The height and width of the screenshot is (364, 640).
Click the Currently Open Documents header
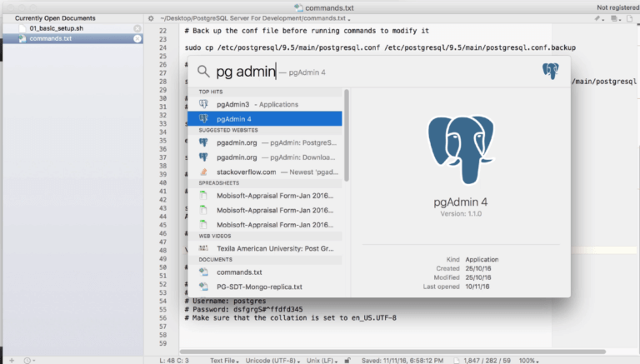(55, 18)
